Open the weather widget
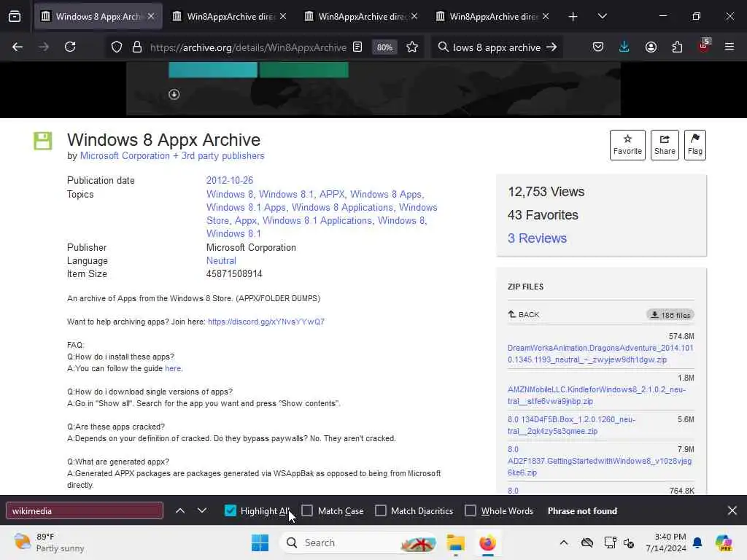The width and height of the screenshot is (747, 560). (49, 542)
